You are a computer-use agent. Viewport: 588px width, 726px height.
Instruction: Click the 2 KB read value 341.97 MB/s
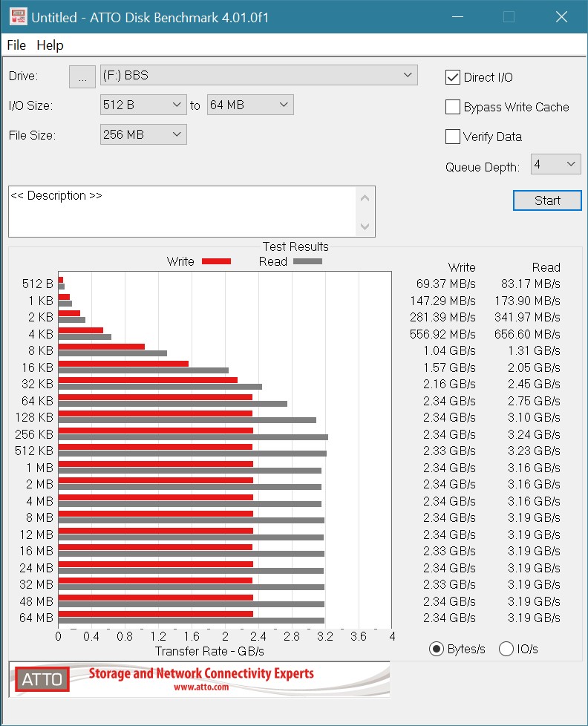click(527, 317)
